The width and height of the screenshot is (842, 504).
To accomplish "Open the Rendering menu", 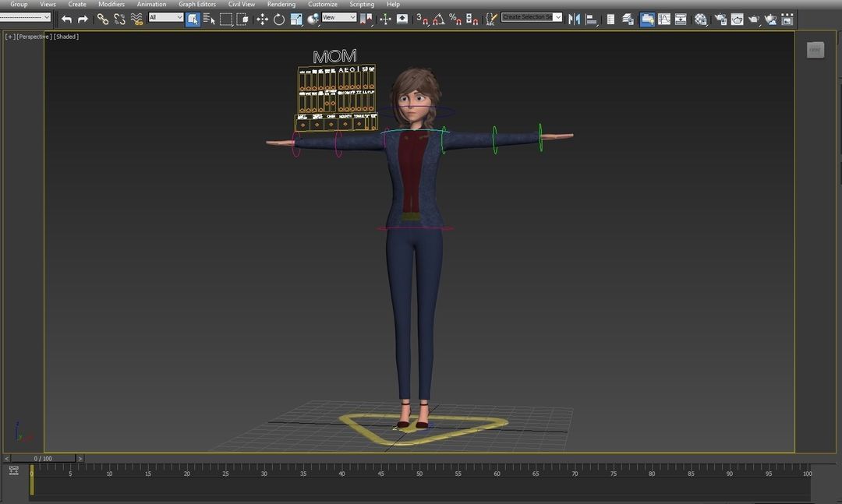I will (281, 4).
